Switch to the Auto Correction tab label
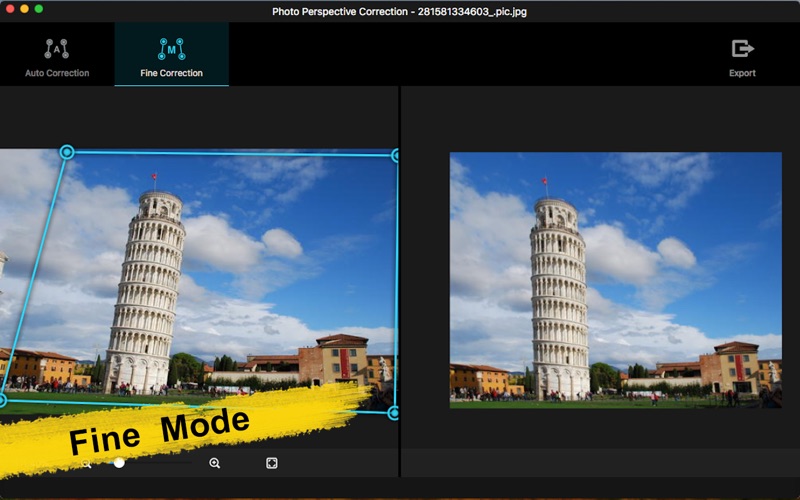This screenshot has height=500, width=800. [x=57, y=73]
